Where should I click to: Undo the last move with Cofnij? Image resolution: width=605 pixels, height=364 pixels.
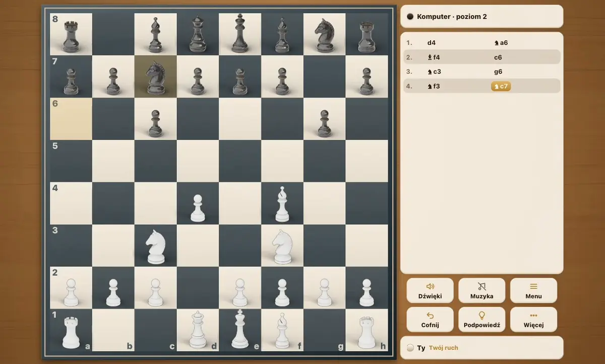click(x=430, y=320)
